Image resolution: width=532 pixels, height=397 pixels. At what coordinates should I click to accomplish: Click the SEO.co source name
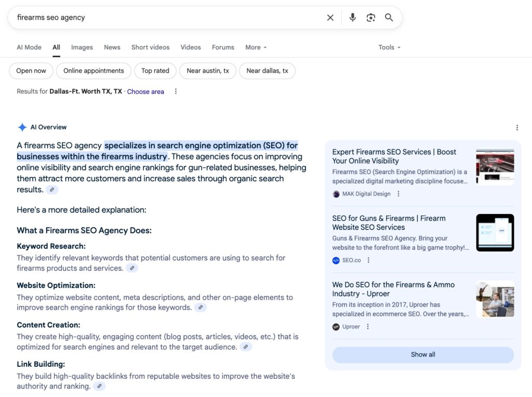[352, 260]
